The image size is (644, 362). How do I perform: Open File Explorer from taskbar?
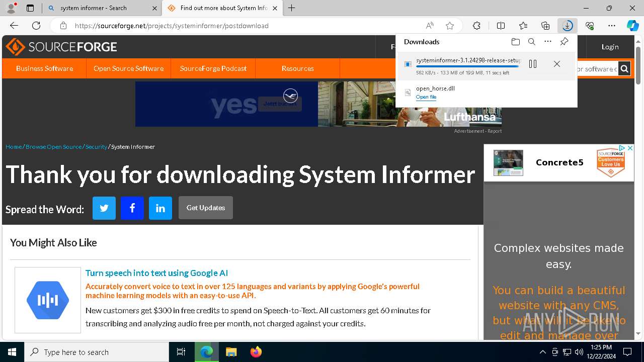[x=231, y=352]
